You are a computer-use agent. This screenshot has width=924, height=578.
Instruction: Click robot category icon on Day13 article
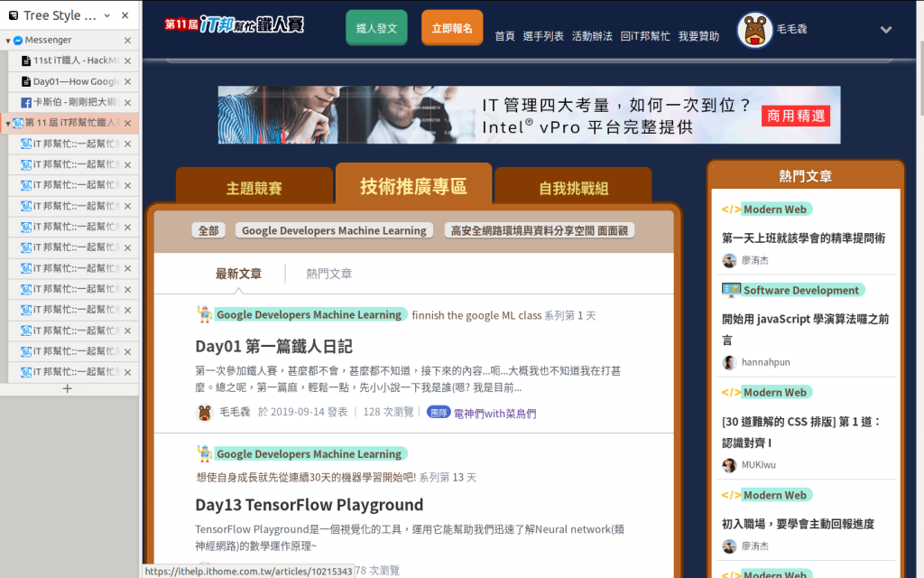coord(205,454)
